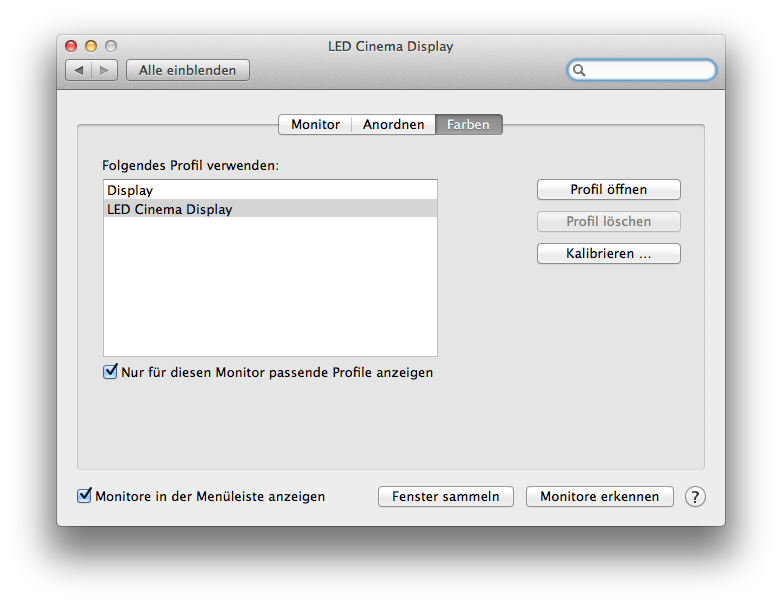Start calibration with Kalibrieren button
Image resolution: width=782 pixels, height=605 pixels.
pyautogui.click(x=608, y=253)
